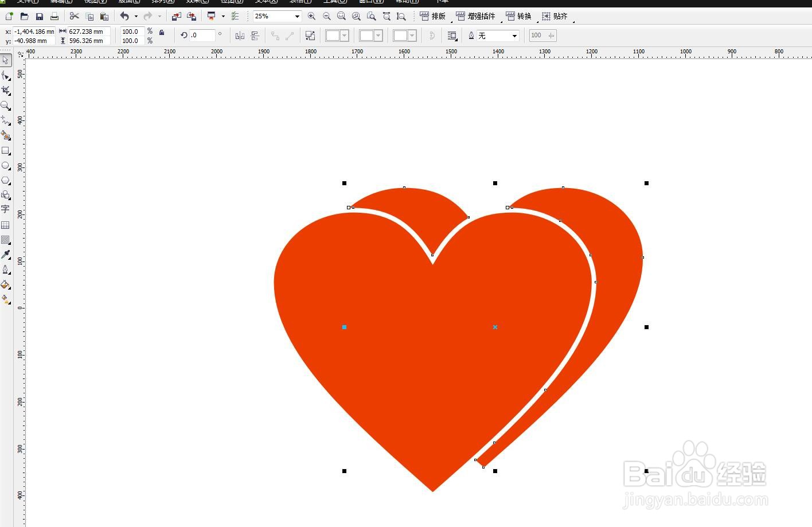Image resolution: width=812 pixels, height=527 pixels.
Task: Select the Rectangle tool
Action: click(6, 151)
